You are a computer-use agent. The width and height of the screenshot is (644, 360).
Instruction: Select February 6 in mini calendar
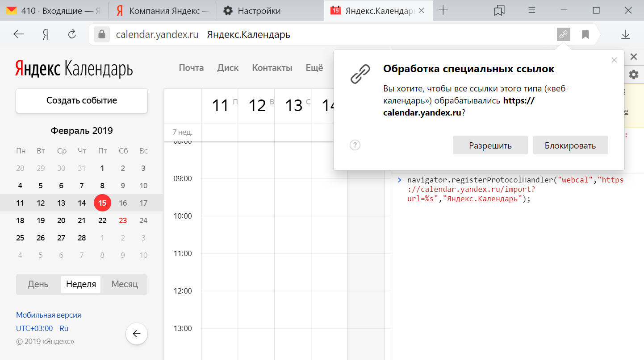[x=61, y=186]
